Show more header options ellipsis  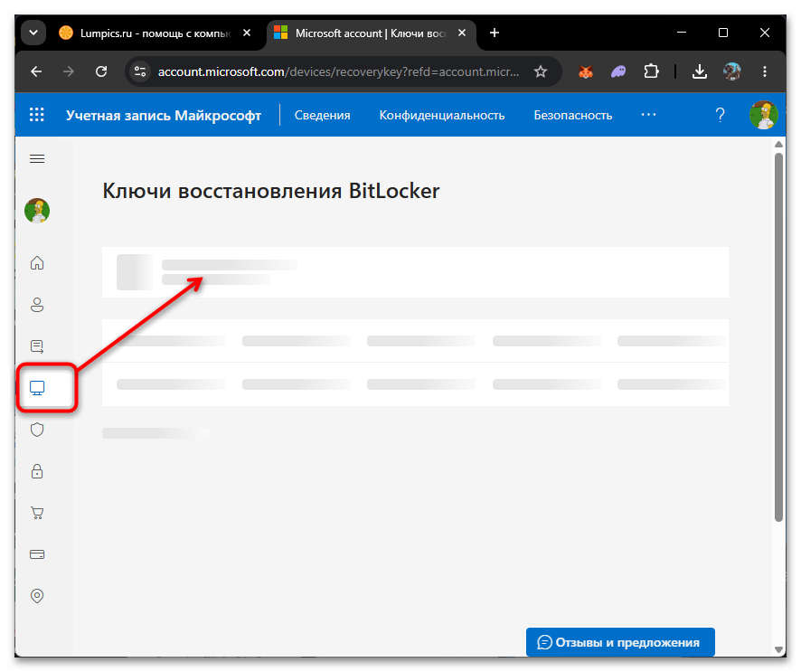648,115
